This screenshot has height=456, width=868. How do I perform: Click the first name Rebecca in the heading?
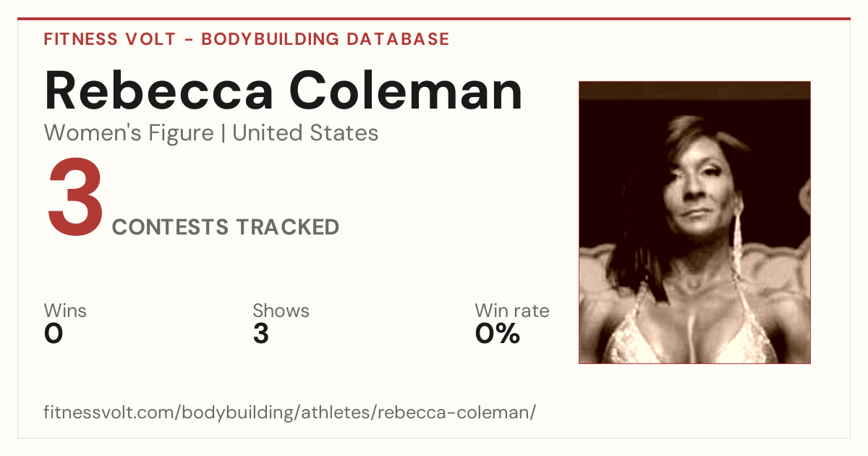point(159,91)
